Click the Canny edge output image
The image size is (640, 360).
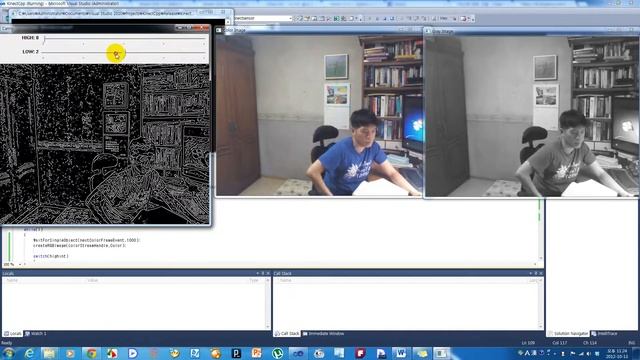tap(105, 144)
